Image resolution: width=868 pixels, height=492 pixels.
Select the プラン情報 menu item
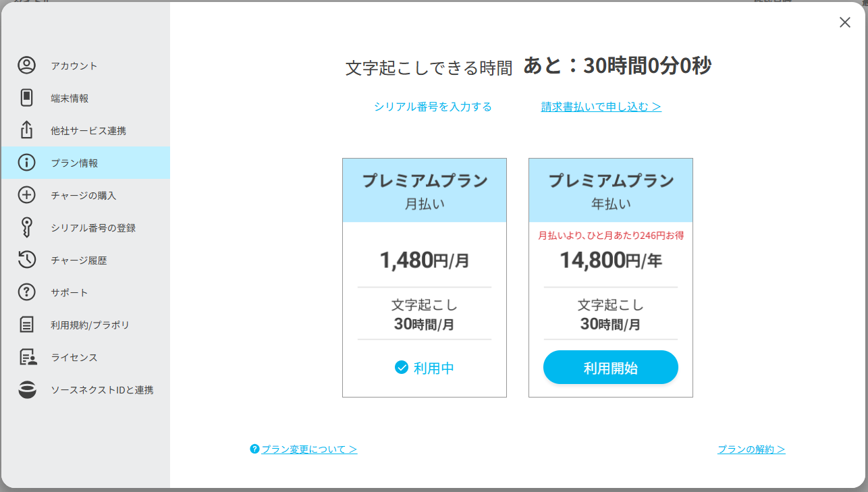85,163
